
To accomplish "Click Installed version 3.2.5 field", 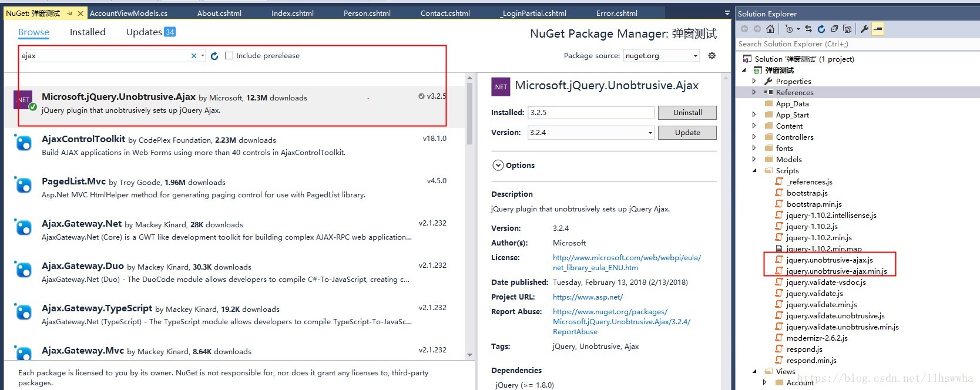I will tap(590, 113).
